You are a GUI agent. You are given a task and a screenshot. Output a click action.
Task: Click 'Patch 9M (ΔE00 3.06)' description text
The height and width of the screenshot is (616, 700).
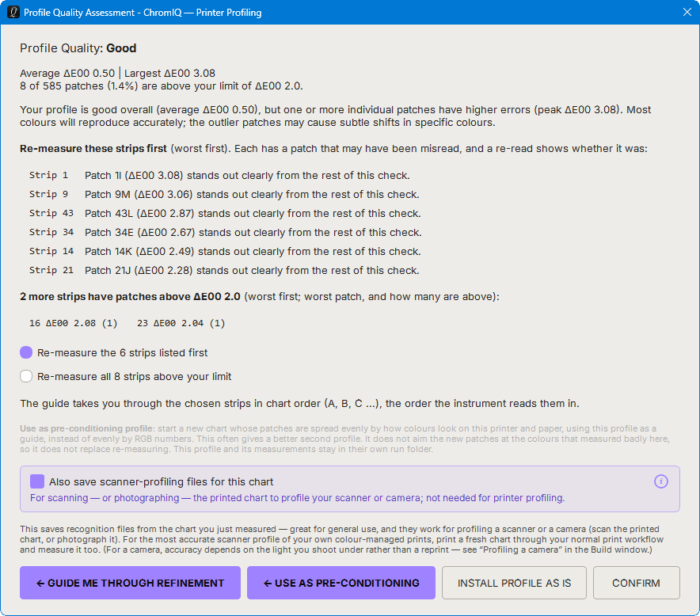253,194
